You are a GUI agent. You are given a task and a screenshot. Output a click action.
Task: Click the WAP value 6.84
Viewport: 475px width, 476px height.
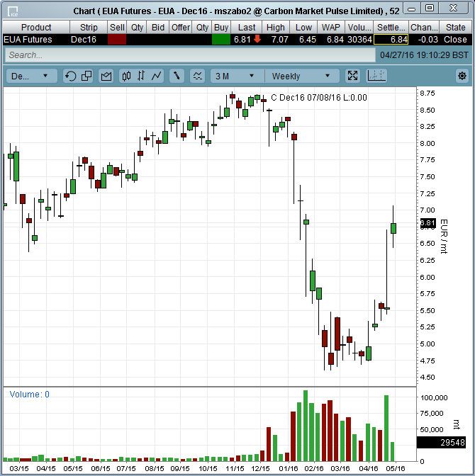point(335,40)
